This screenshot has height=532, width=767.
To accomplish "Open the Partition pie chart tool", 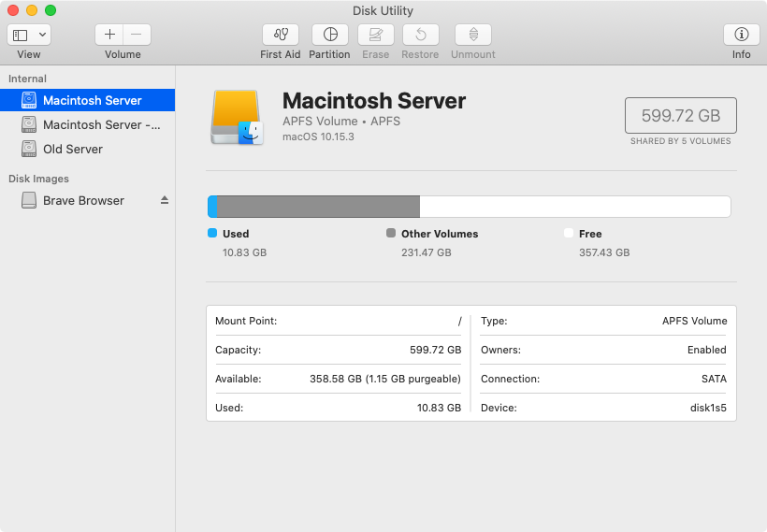I will [x=330, y=35].
